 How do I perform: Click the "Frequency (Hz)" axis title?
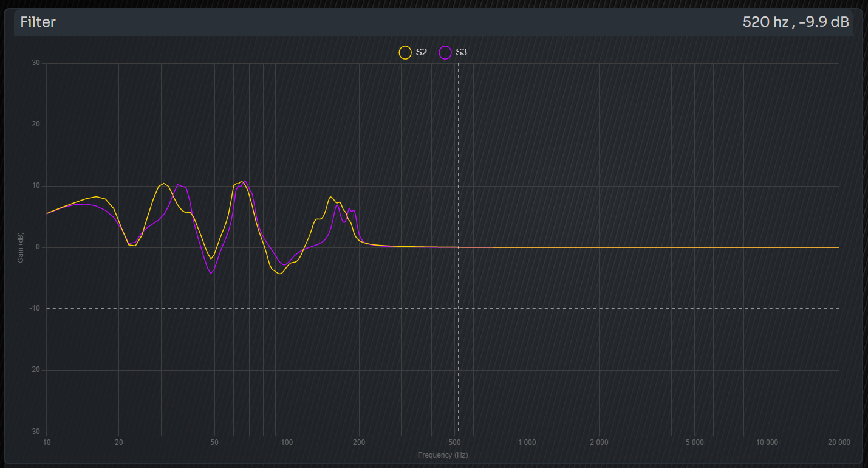coord(443,455)
